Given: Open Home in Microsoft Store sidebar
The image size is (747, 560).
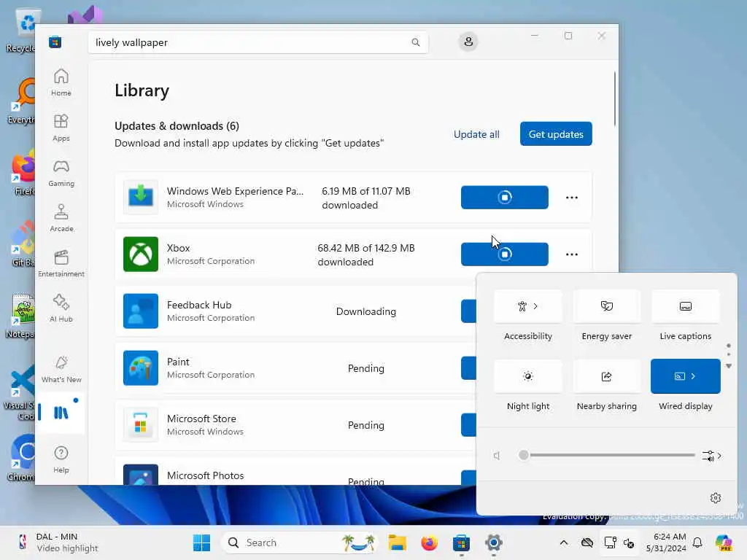Looking at the screenshot, I should [x=61, y=82].
